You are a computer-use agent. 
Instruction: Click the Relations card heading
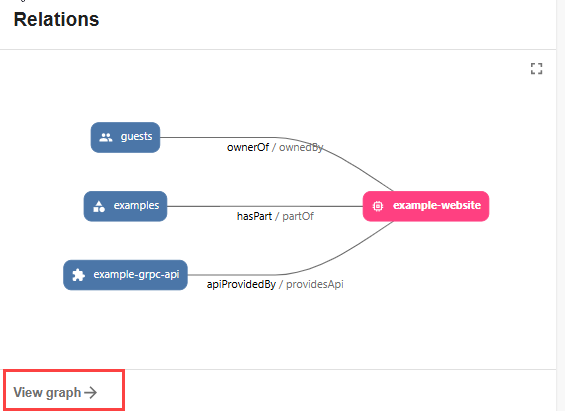point(56,19)
